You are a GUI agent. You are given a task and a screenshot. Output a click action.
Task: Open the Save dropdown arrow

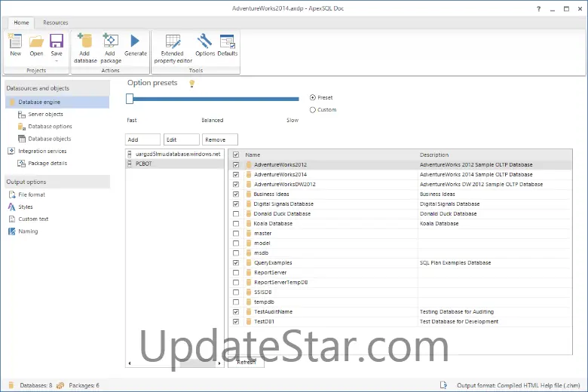click(x=57, y=61)
